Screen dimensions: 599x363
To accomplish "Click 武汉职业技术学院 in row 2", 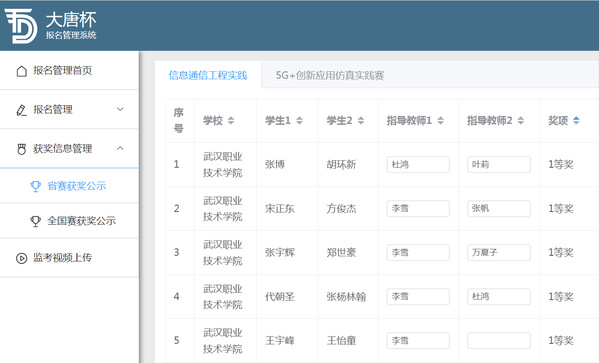I will [222, 209].
